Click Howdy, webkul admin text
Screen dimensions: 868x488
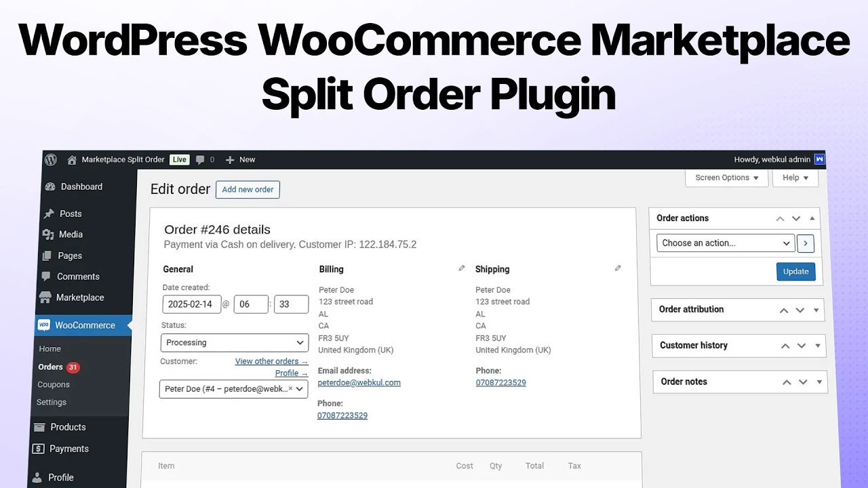[772, 160]
